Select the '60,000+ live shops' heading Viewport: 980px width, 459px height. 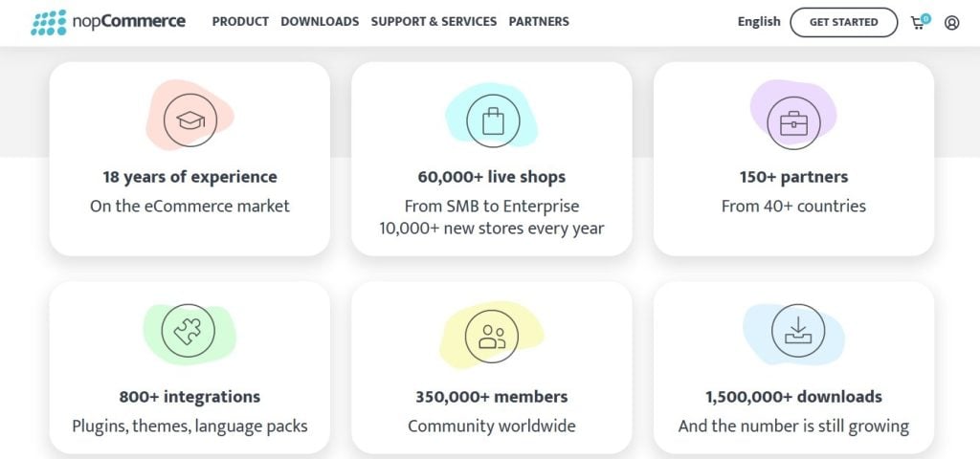[492, 177]
